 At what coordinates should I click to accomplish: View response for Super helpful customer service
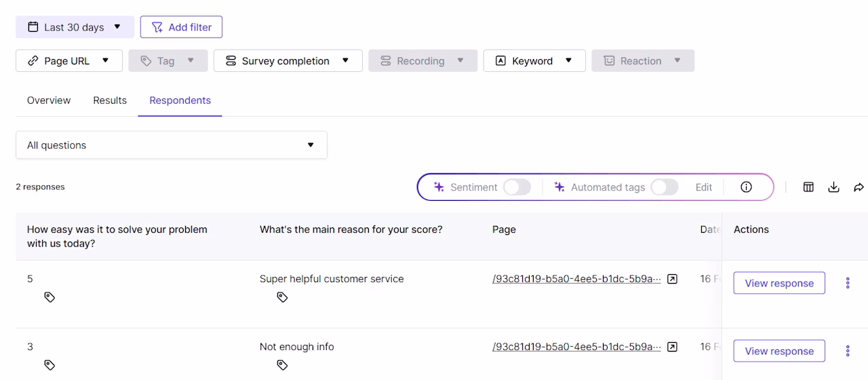779,283
